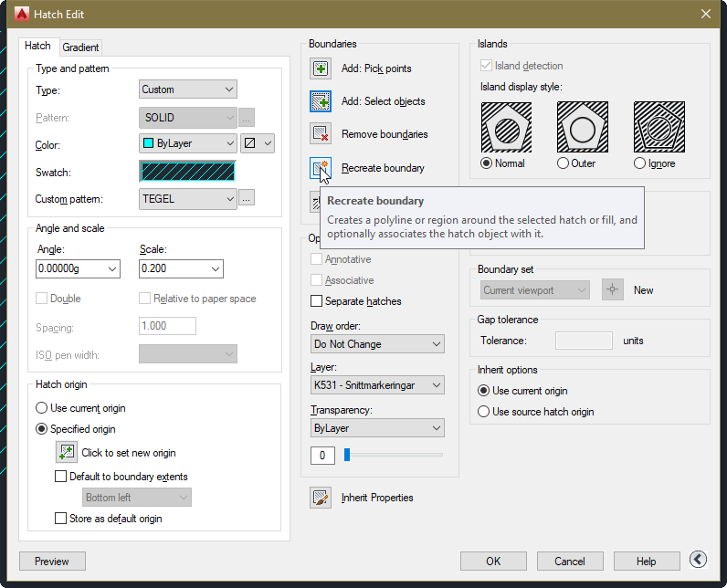The width and height of the screenshot is (727, 588).
Task: Click the Ignore island style thumbnail
Action: [x=659, y=128]
